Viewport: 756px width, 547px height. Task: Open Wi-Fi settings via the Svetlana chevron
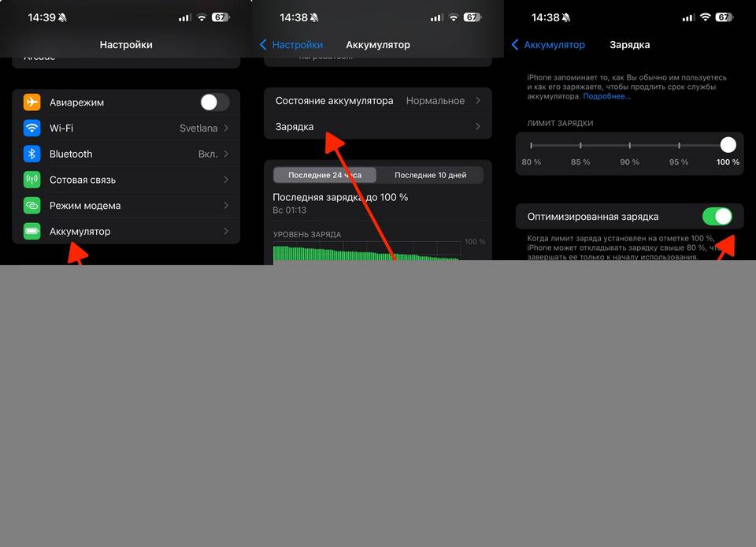(226, 128)
